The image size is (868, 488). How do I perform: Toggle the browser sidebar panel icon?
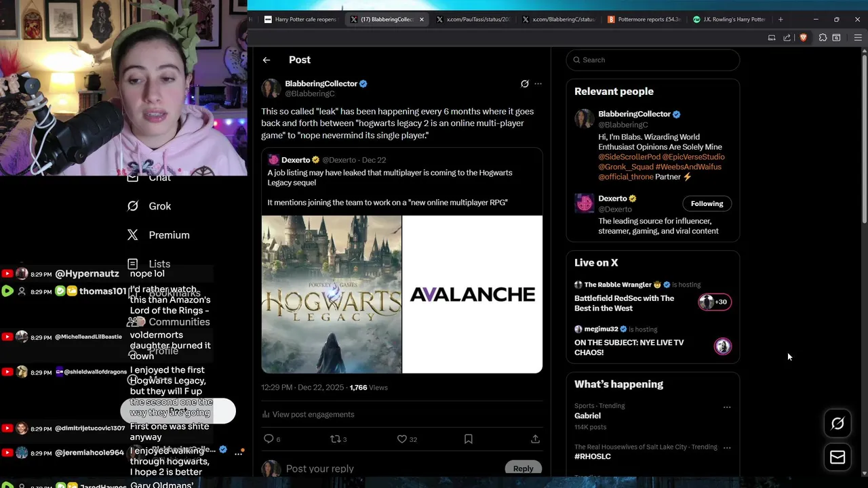[x=837, y=38]
